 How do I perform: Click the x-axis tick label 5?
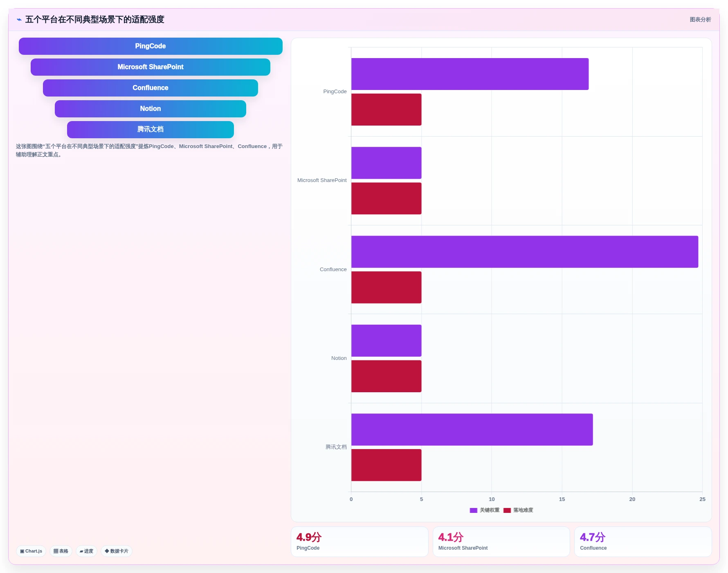point(422,499)
